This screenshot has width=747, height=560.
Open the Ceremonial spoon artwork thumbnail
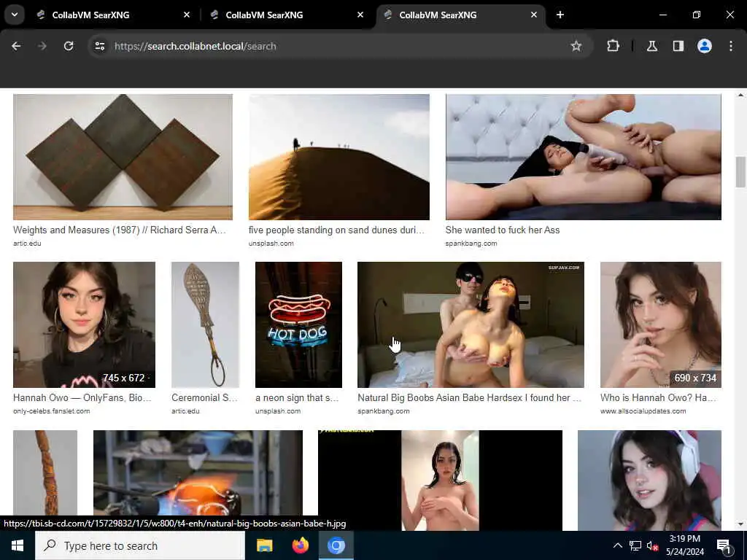click(205, 324)
